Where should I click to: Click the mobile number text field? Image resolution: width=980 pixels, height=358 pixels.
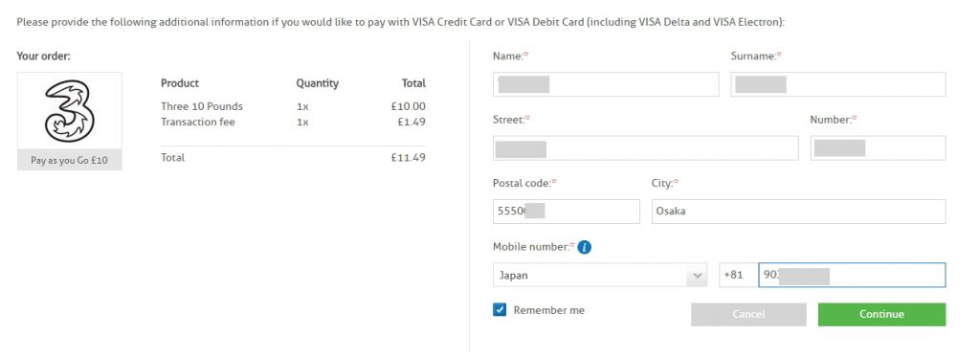point(851,275)
